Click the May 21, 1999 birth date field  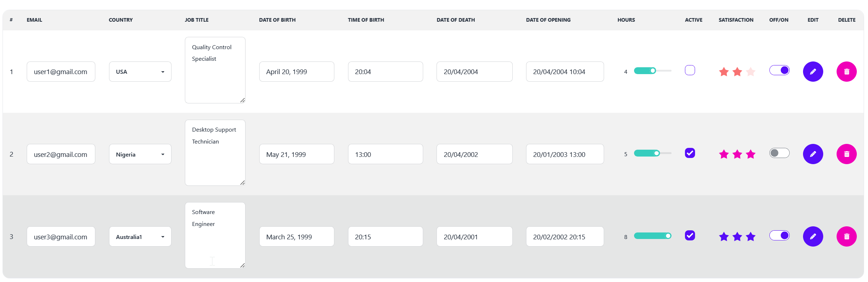(x=296, y=154)
